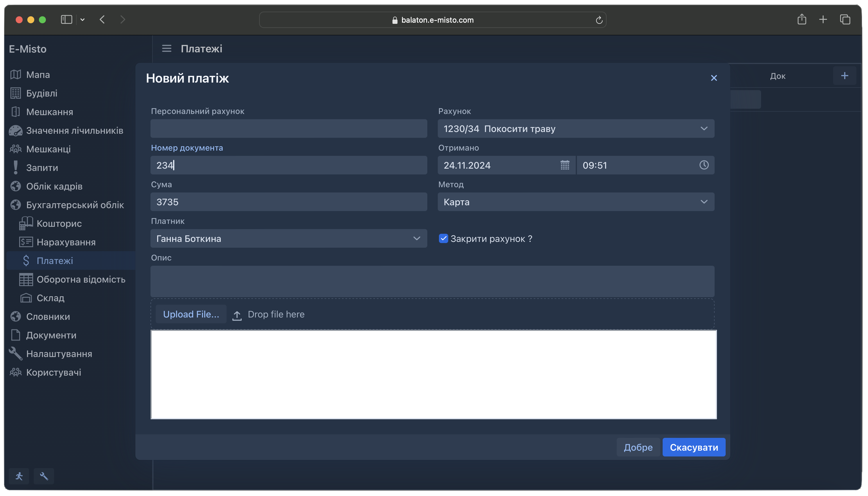The image size is (868, 496).
Task: Click the Док column header
Action: point(777,76)
